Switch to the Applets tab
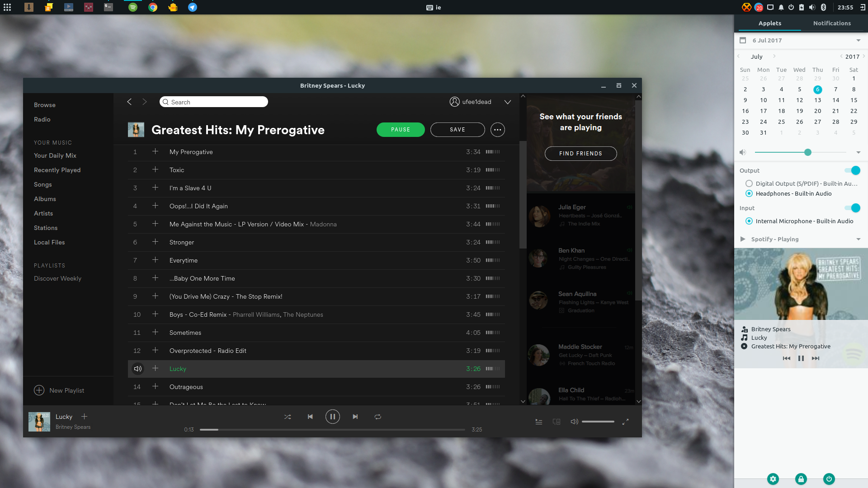Image resolution: width=868 pixels, height=488 pixels. coord(770,23)
